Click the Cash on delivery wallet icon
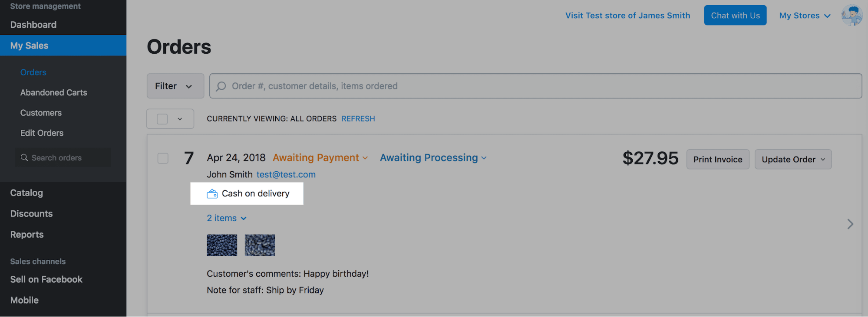 coord(212,194)
